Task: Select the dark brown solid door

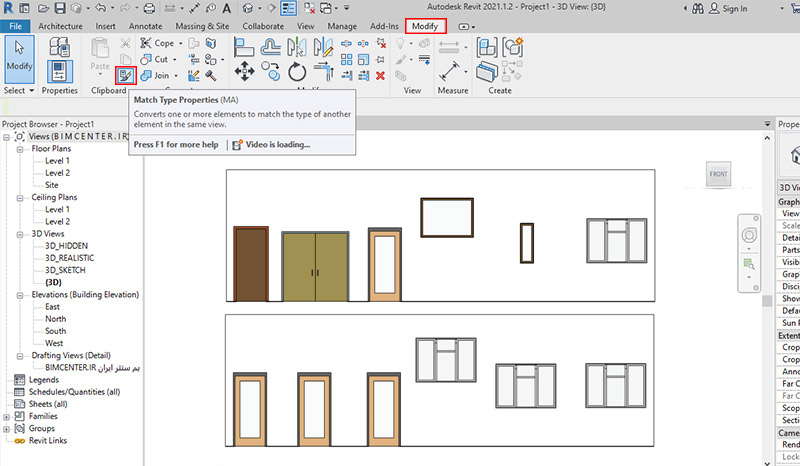Action: point(251,264)
